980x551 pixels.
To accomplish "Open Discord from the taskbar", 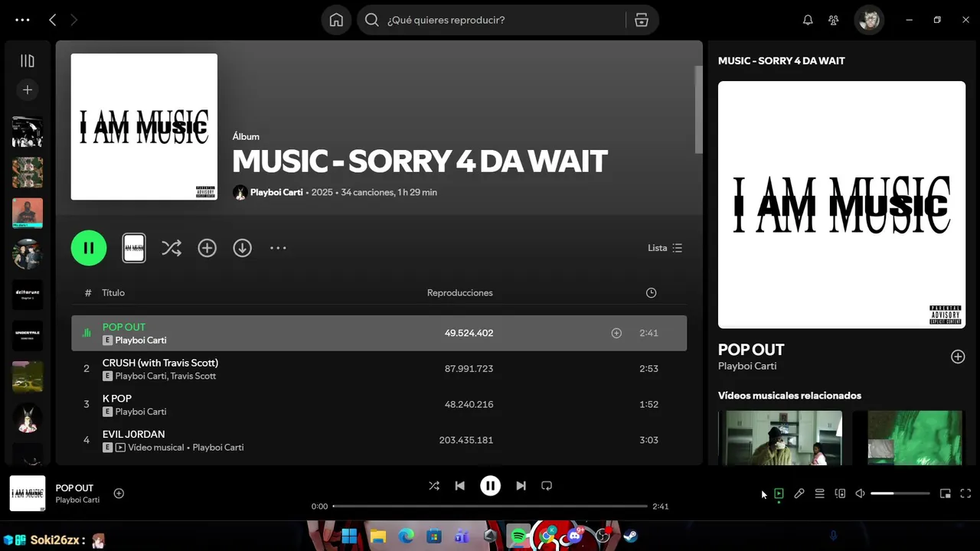I will coord(574,536).
